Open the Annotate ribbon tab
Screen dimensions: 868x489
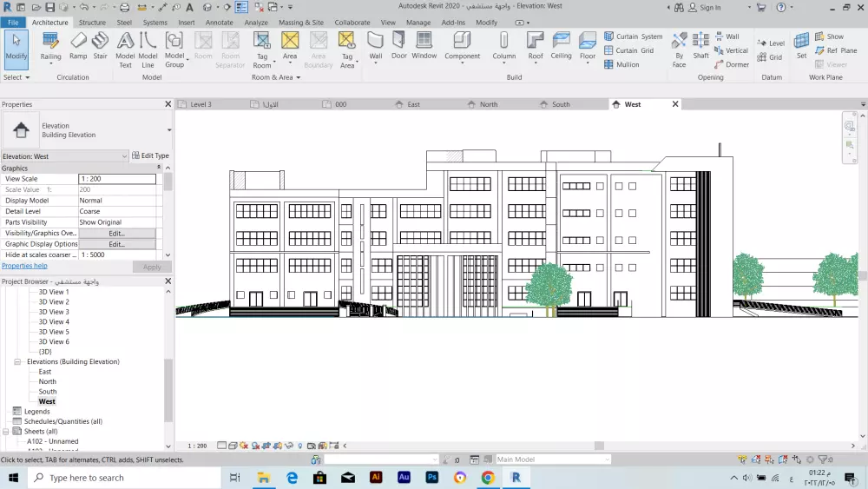[x=219, y=23]
